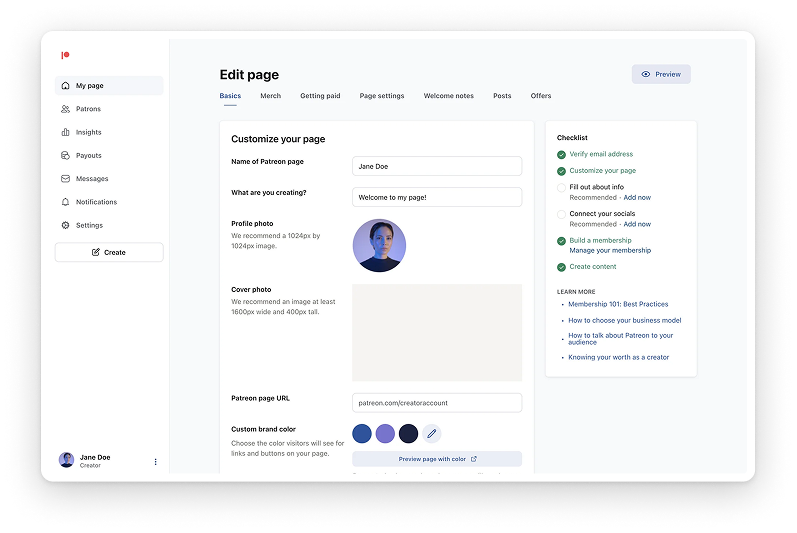Click the Patreon logo in sidebar
Image resolution: width=797 pixels, height=533 pixels.
tap(65, 55)
